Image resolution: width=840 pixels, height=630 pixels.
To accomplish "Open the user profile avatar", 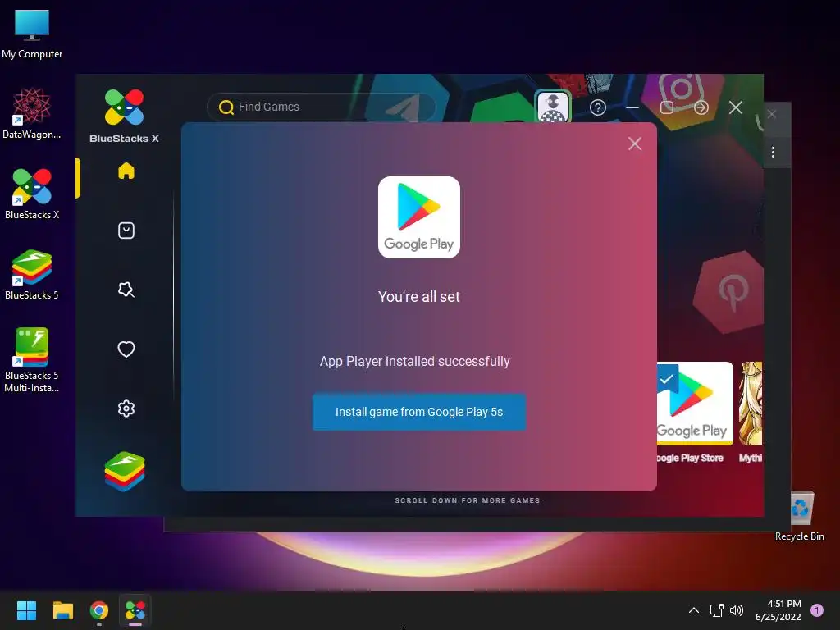I will click(x=553, y=106).
